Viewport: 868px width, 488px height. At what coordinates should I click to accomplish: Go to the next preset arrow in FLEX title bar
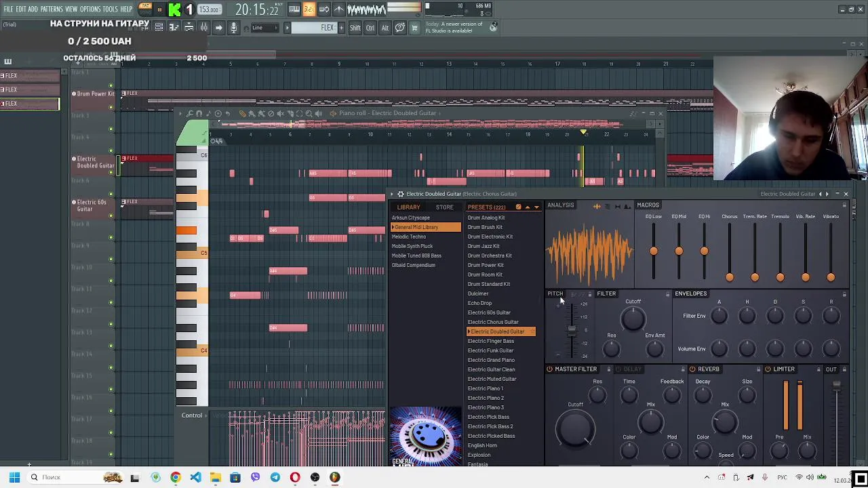827,194
